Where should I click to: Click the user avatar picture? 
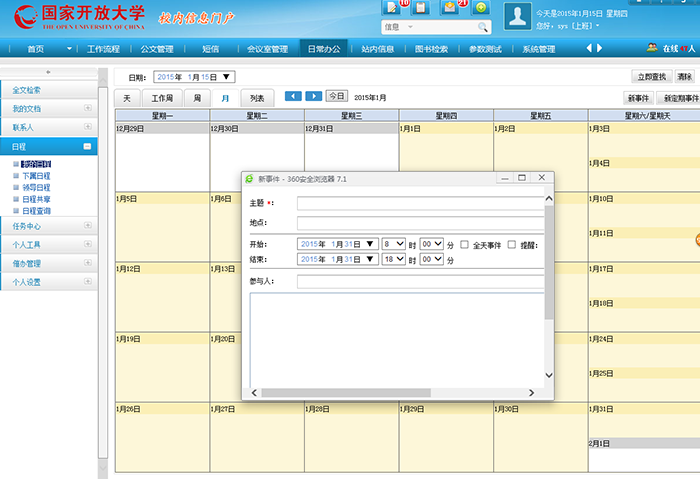pos(517,16)
